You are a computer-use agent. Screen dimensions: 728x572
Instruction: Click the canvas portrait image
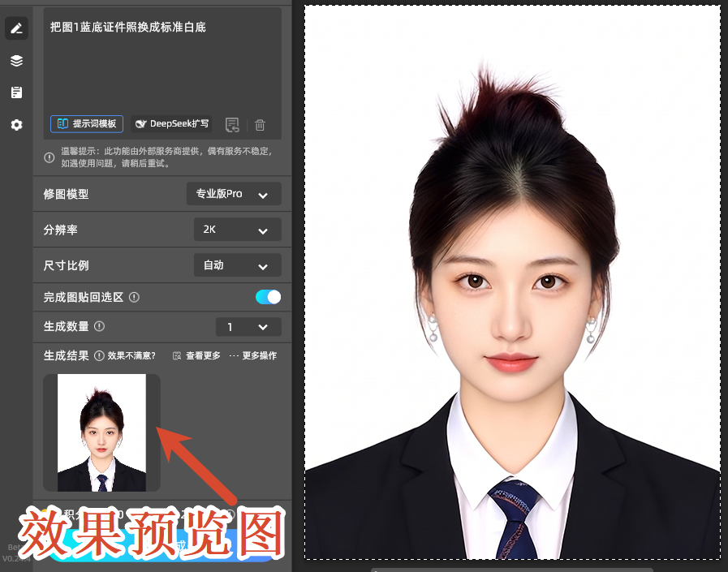[x=513, y=282]
